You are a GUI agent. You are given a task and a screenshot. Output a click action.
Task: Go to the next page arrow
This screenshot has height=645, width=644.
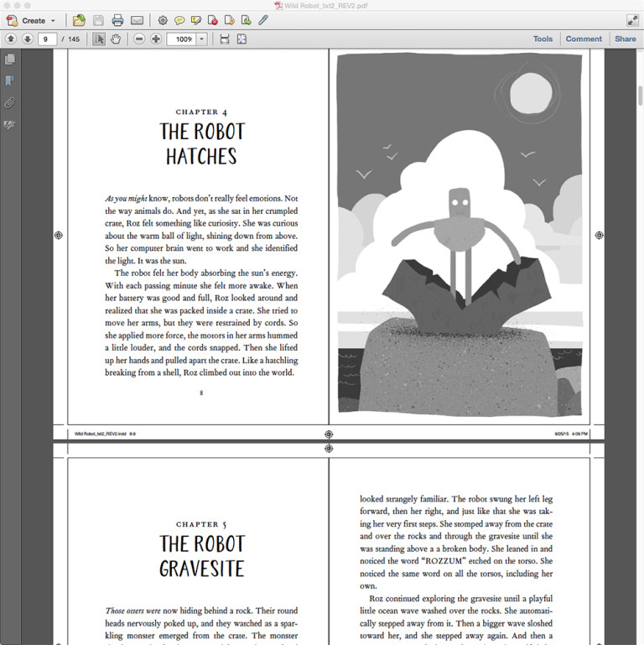tap(27, 39)
